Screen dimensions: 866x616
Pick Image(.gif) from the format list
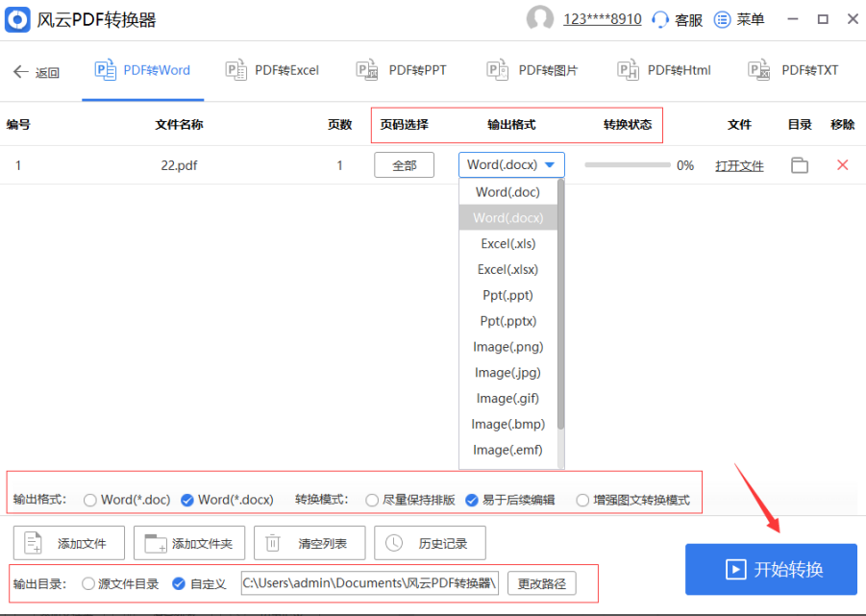(x=508, y=398)
